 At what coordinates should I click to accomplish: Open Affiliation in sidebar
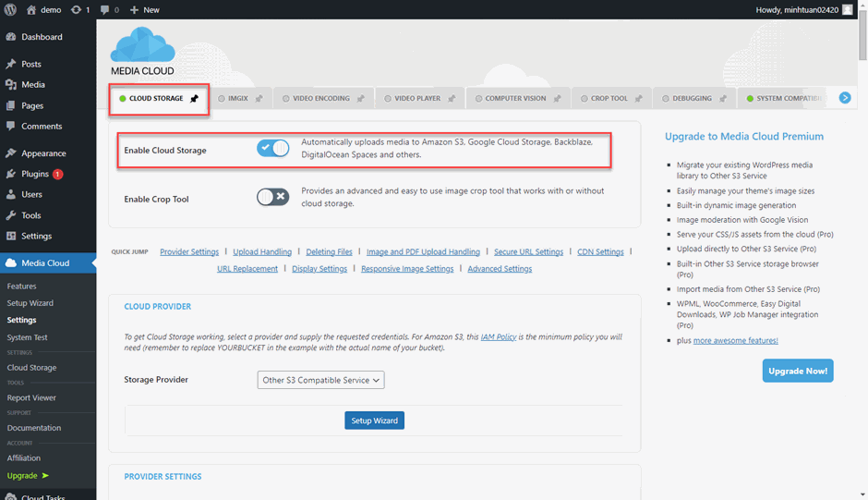24,458
